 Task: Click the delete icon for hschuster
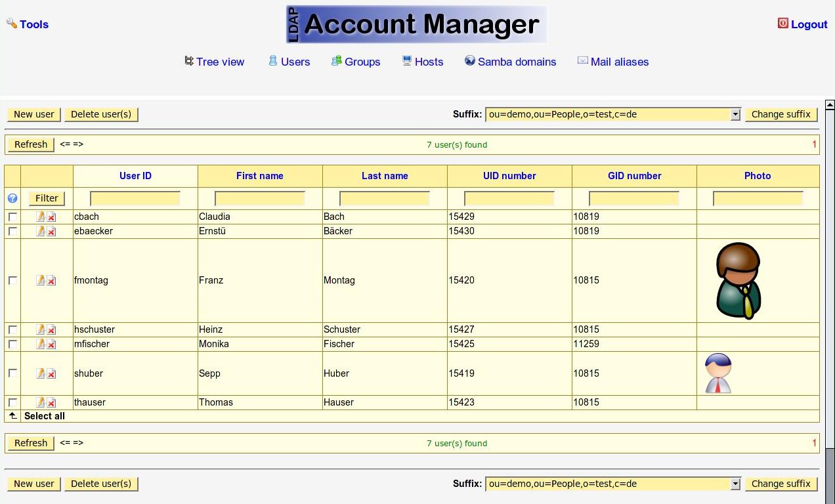(51, 329)
